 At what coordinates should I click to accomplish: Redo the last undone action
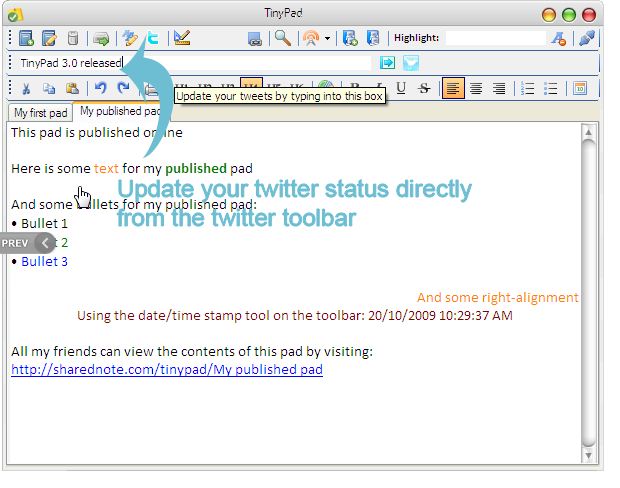coord(124,88)
